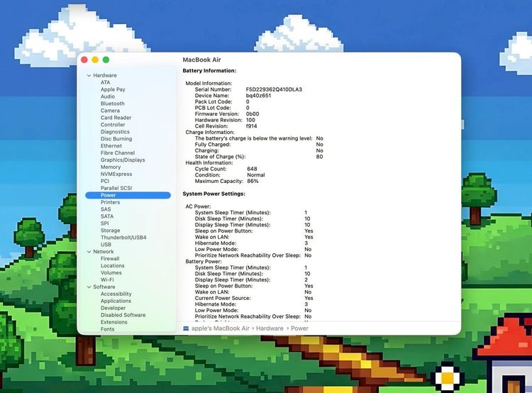
Task: Click the Condition value Normal
Action: click(256, 175)
